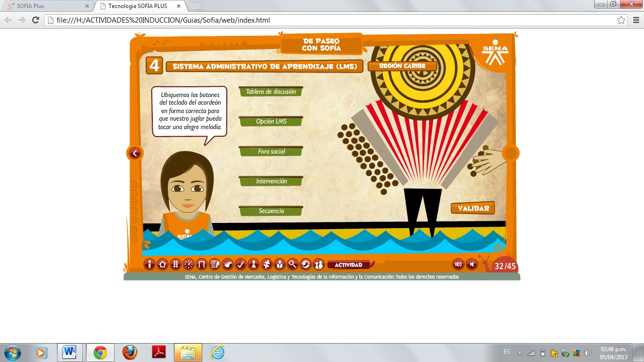Click the chess pawn icon
The width and height of the screenshot is (644, 362).
pos(254,264)
